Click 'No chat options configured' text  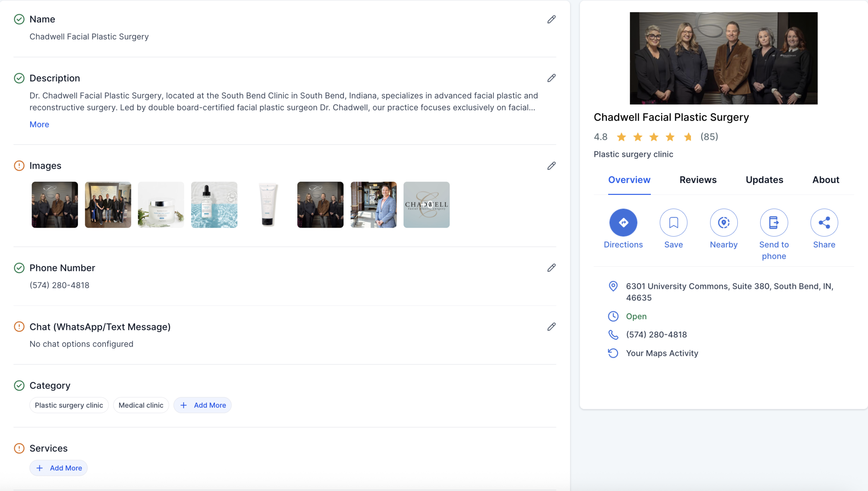click(81, 344)
